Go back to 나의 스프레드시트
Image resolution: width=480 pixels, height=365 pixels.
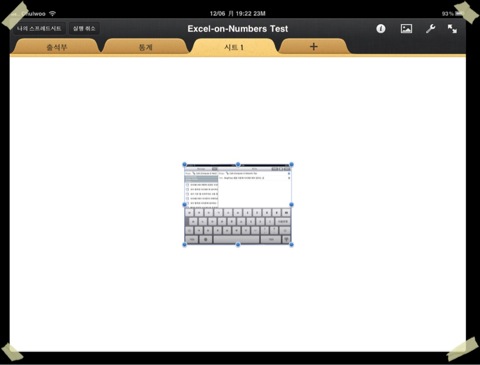pos(39,29)
